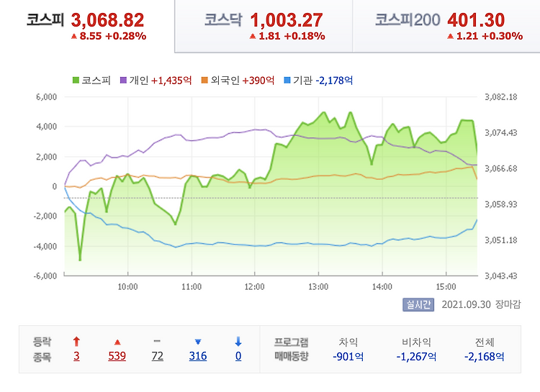Click the 3,068.82 KOSPI index value
Viewport: 540px width, 392px height.
click(107, 20)
